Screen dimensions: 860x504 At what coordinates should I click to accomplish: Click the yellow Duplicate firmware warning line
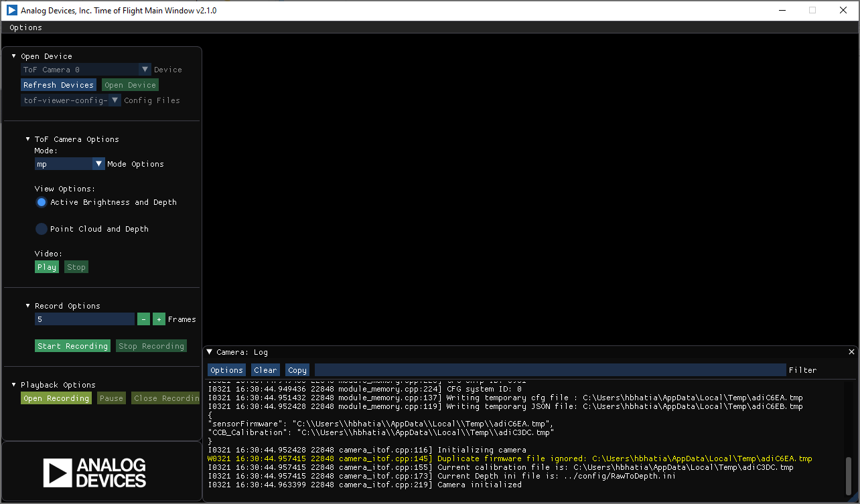pyautogui.click(x=510, y=459)
